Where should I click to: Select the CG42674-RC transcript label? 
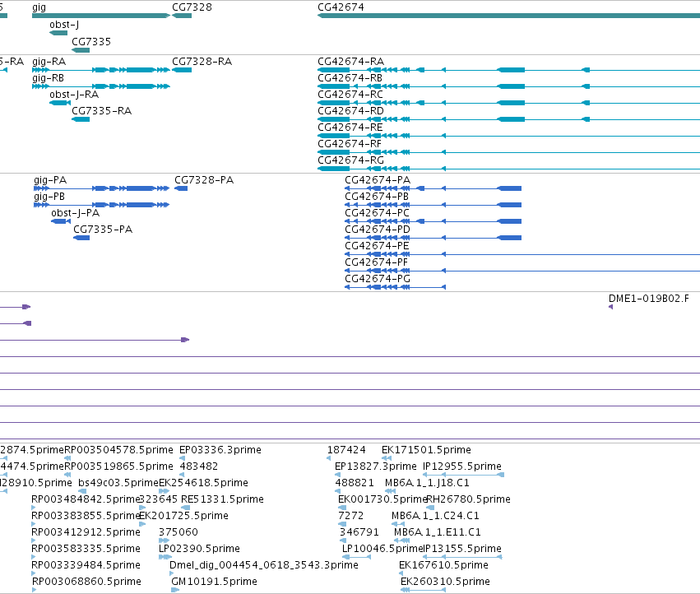pos(350,95)
